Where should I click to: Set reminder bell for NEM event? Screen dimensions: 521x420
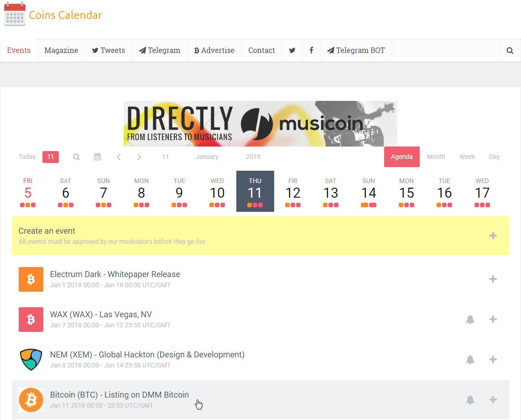tap(470, 359)
